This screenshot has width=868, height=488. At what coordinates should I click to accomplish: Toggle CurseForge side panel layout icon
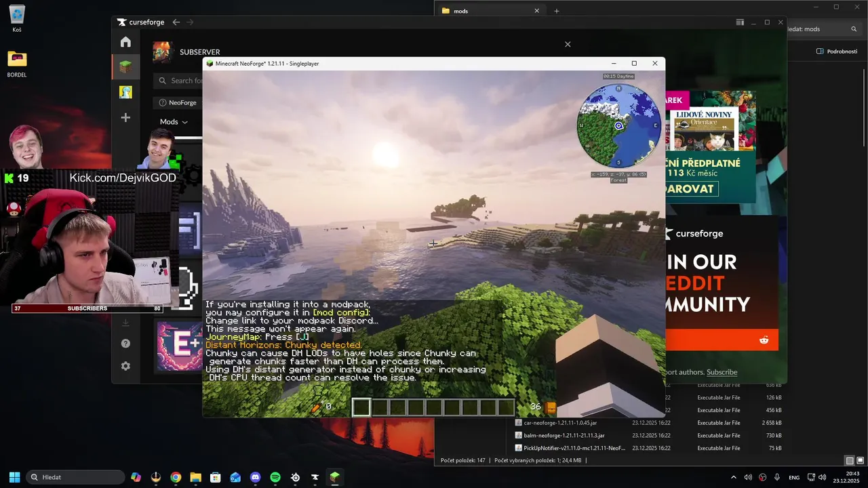[x=741, y=22]
